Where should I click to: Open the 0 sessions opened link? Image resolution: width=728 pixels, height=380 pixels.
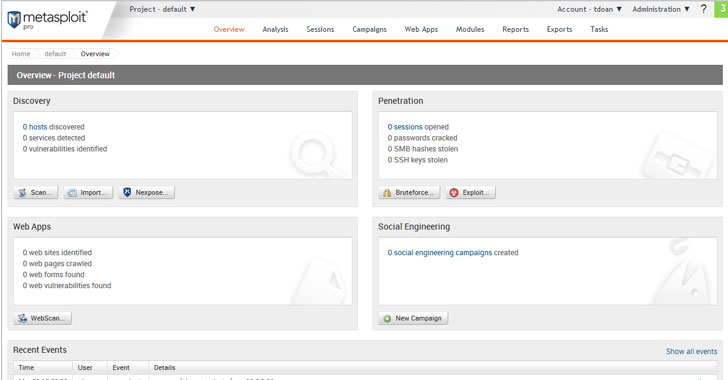[405, 127]
